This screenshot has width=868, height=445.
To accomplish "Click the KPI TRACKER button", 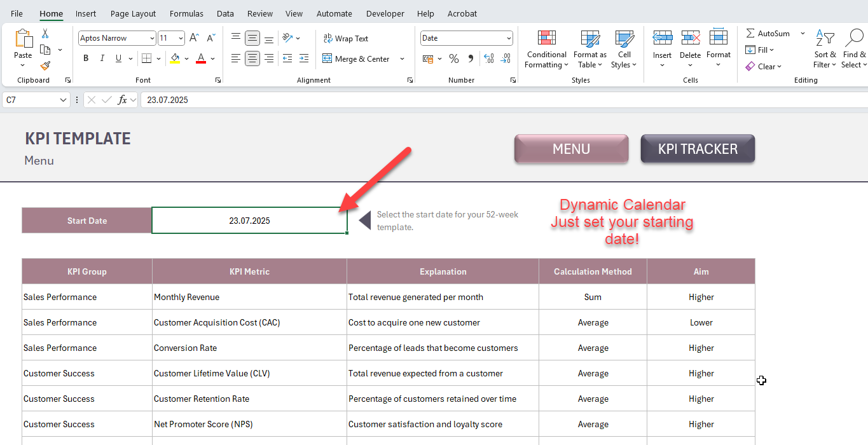I will pyautogui.click(x=697, y=148).
